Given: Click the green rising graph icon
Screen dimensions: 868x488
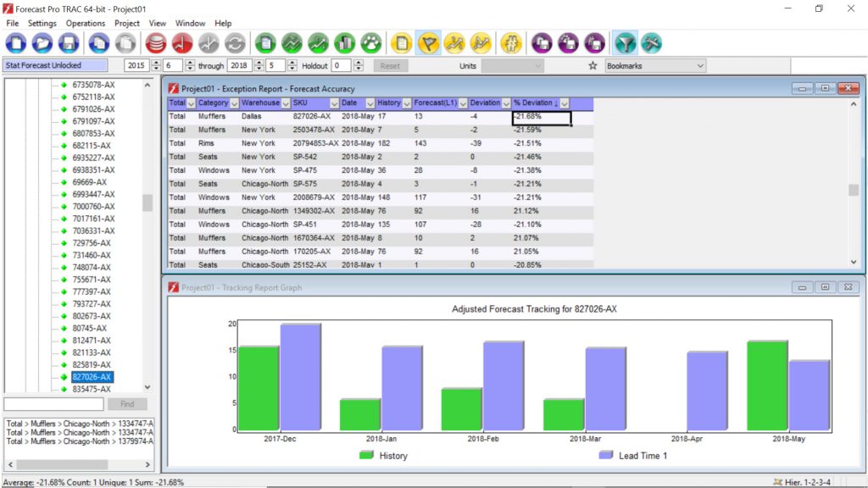Looking at the screenshot, I should click(319, 43).
